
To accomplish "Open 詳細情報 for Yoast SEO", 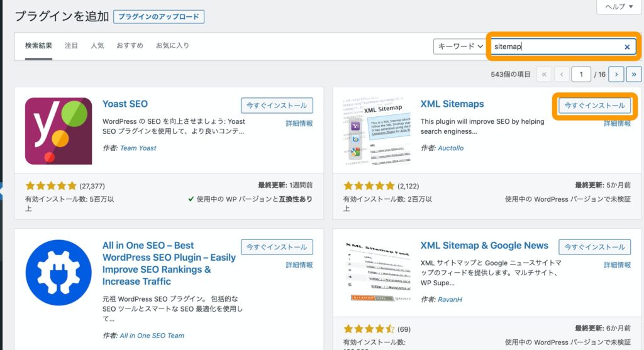I will point(299,123).
